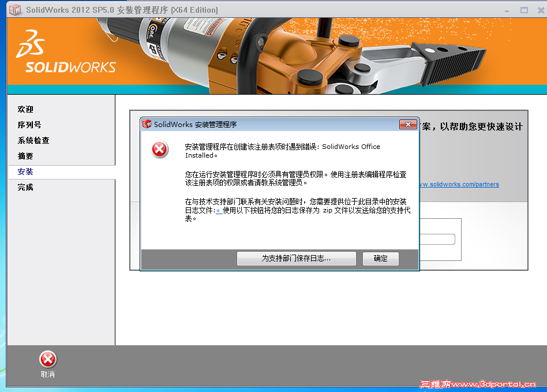Click the SolidWorks logo icon in the dialog title bar
Viewport: 547px width, 392px height.
[x=147, y=124]
